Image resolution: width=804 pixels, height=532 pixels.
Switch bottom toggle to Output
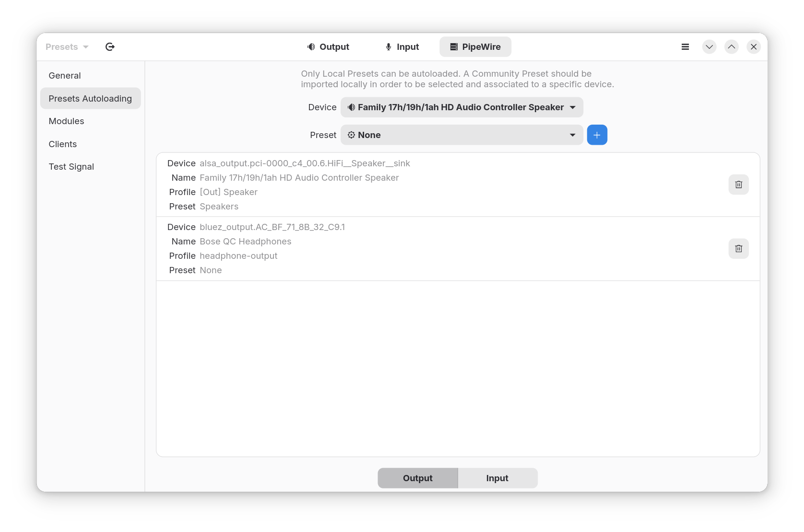(x=417, y=478)
